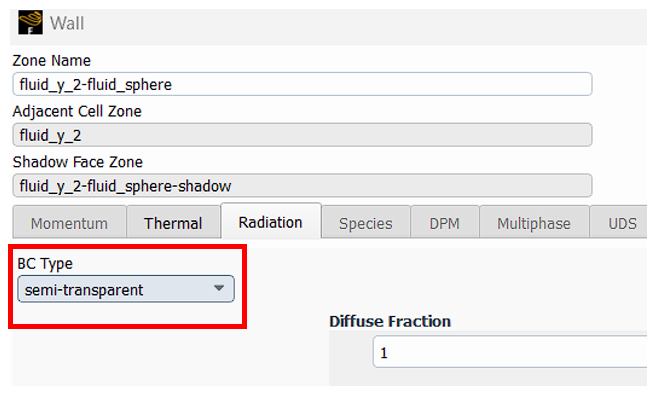The image size is (651, 396).
Task: Open the UDS tab
Action: pyautogui.click(x=620, y=223)
